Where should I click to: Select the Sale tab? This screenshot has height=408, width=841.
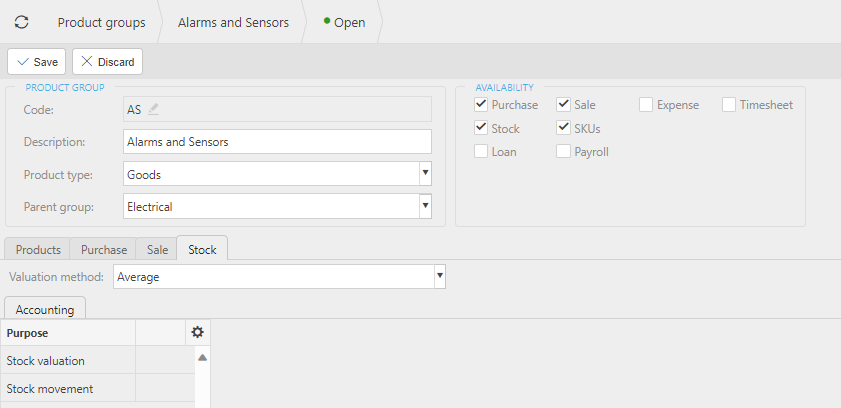coord(157,250)
